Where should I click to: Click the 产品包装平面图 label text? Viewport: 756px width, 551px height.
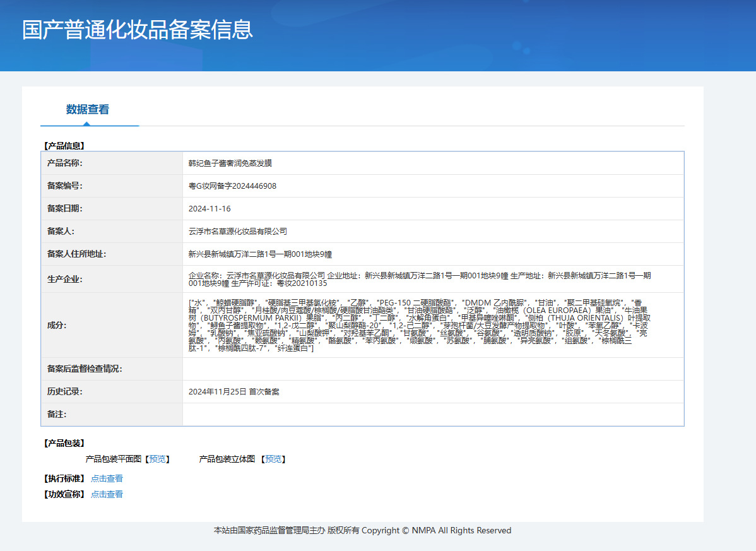coord(114,459)
